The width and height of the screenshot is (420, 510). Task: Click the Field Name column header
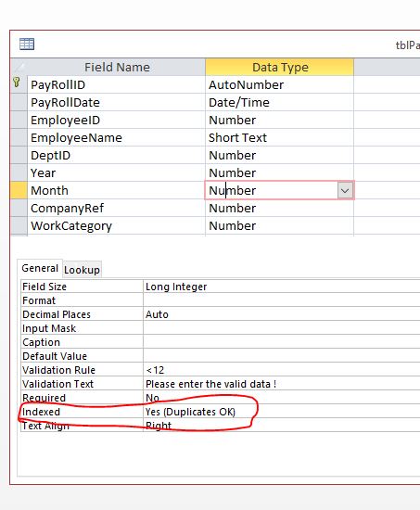[x=117, y=68]
